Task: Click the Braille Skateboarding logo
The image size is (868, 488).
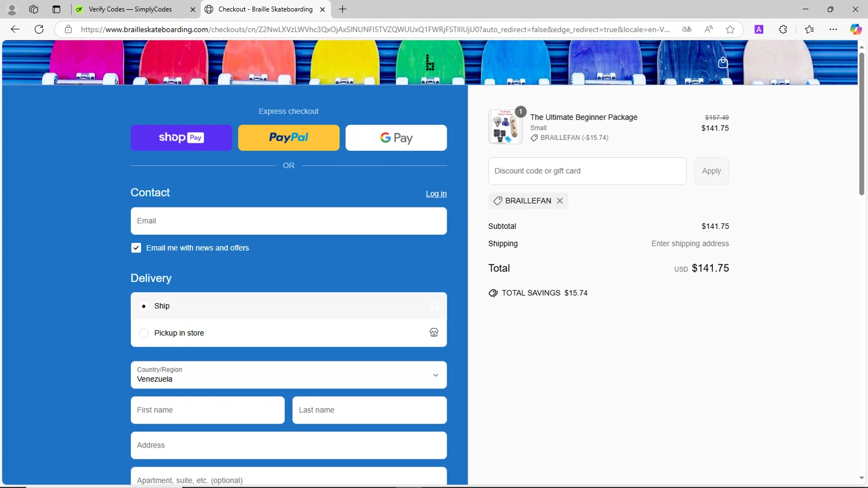Action: (430, 62)
